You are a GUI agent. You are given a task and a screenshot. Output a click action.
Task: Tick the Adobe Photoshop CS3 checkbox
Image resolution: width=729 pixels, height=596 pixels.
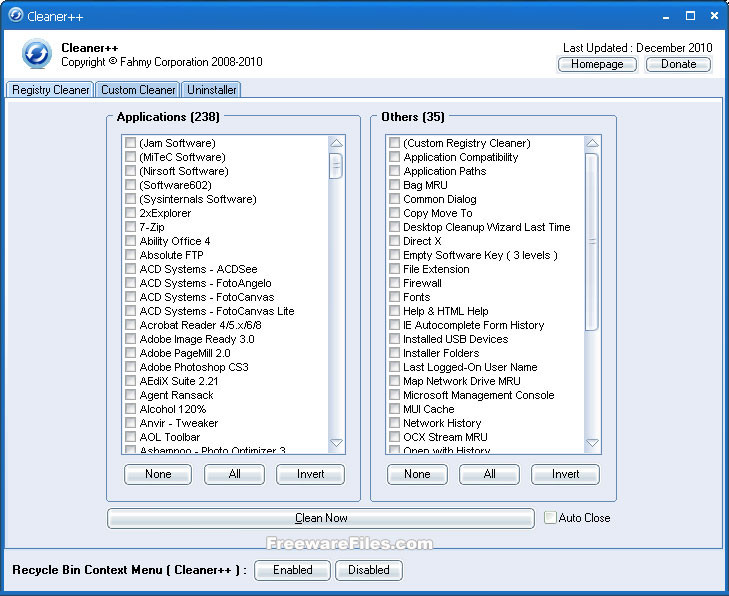131,367
